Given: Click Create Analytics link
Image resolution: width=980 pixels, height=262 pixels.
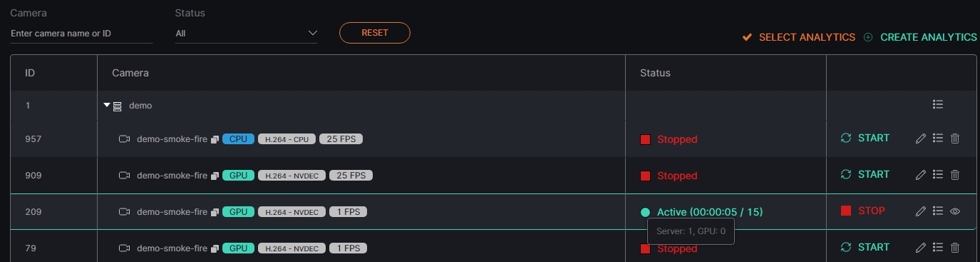Looking at the screenshot, I should [921, 37].
